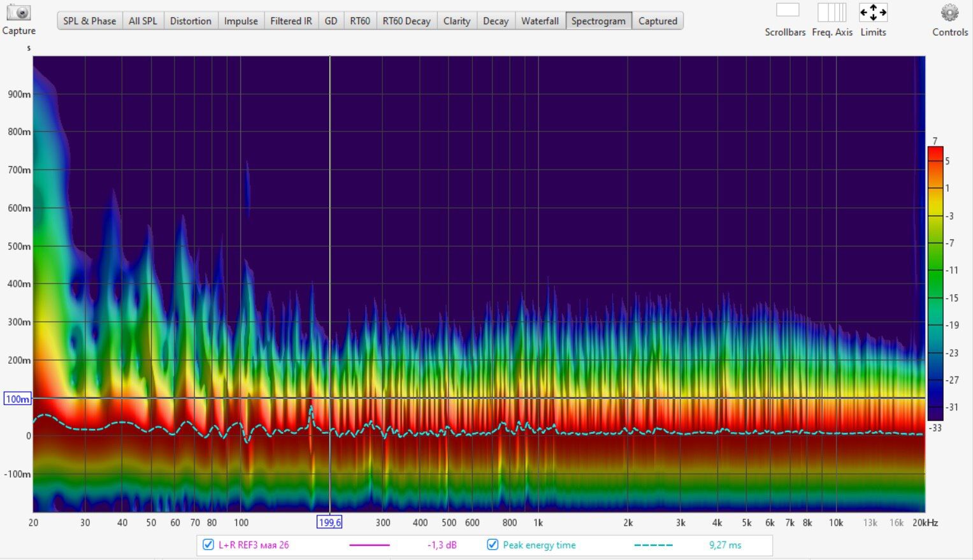Click the Capture camera icon
Viewport: 973px width, 560px height.
tap(18, 13)
